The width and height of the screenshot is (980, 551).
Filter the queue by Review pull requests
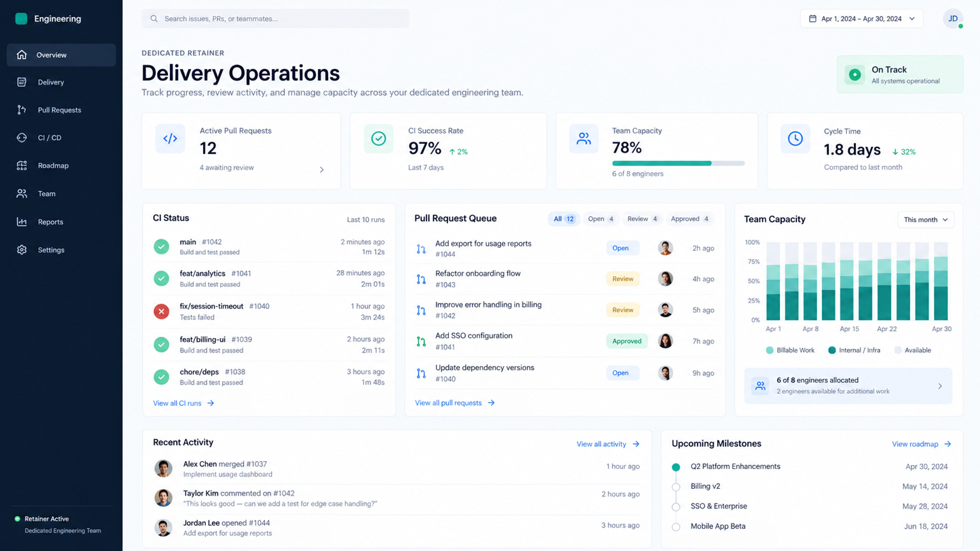tap(642, 219)
